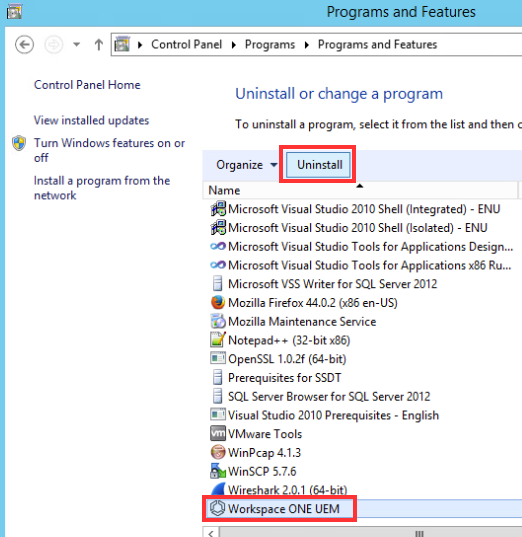The width and height of the screenshot is (522, 537).
Task: Select the VMware Tools entry
Action: 265,434
